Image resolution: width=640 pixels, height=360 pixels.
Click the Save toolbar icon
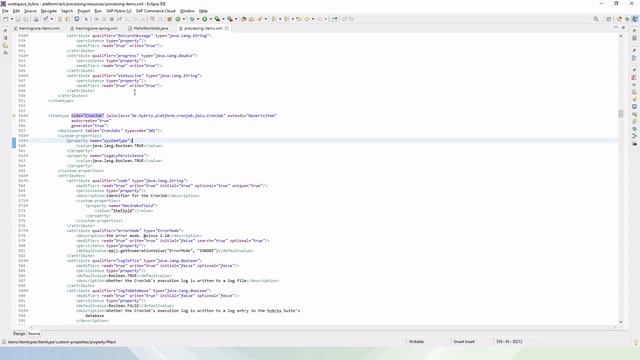18,19
